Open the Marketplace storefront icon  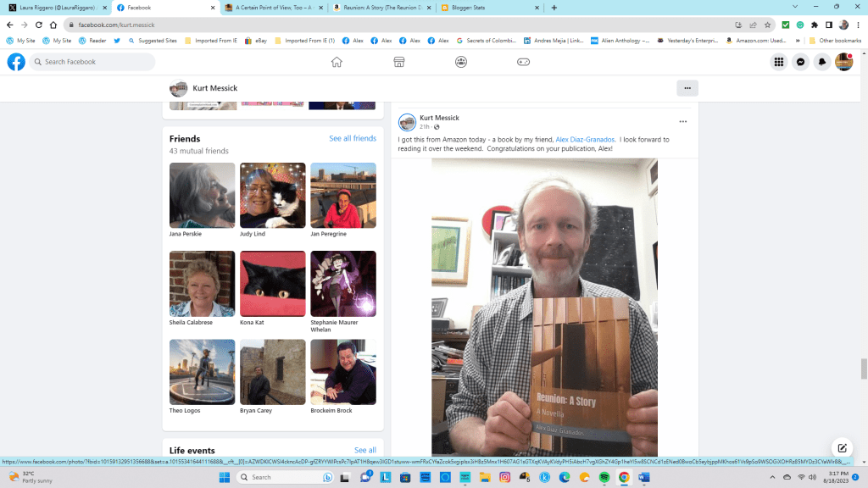tap(398, 62)
